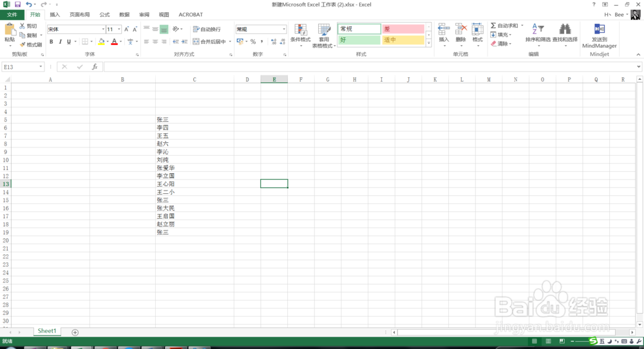Screen dimensions: 644x349
Task: Open font color dropdown arrow
Action: 121,41
